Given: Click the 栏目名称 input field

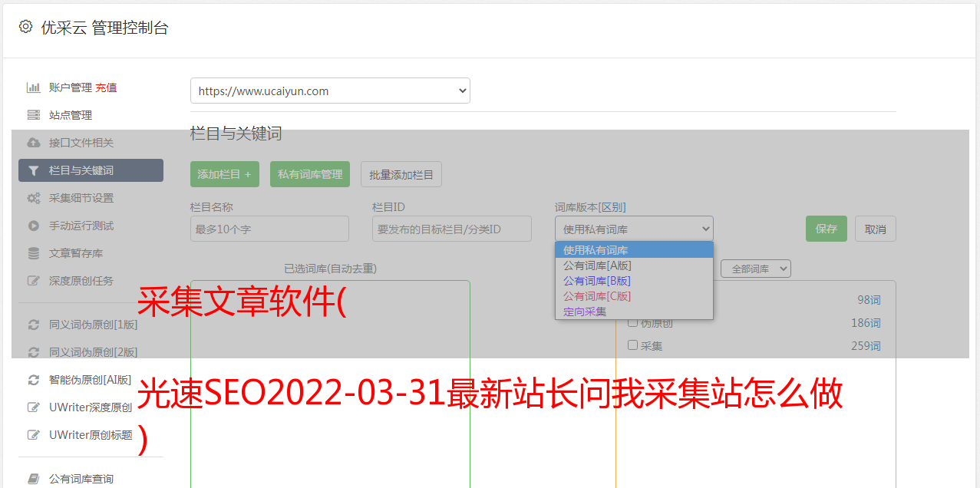Looking at the screenshot, I should (x=269, y=229).
